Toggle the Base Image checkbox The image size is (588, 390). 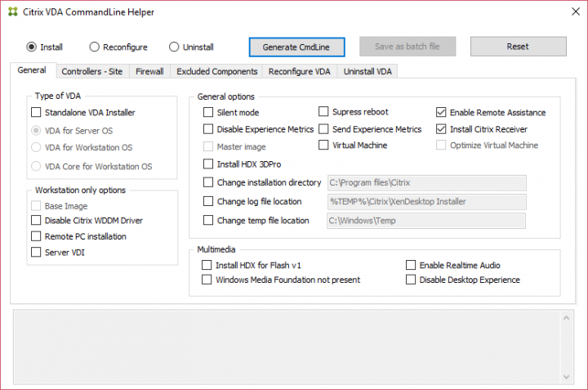36,206
